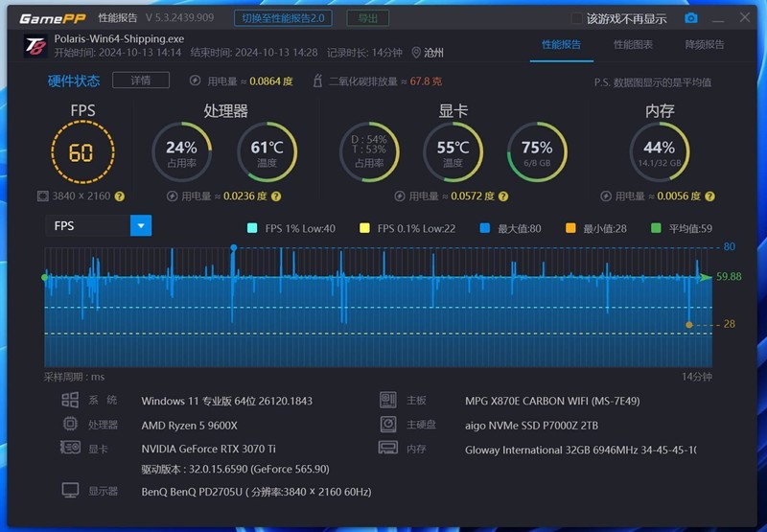
Task: Click 'aigo NVMe SSD P7000Z 2TB' text
Action: tap(531, 426)
